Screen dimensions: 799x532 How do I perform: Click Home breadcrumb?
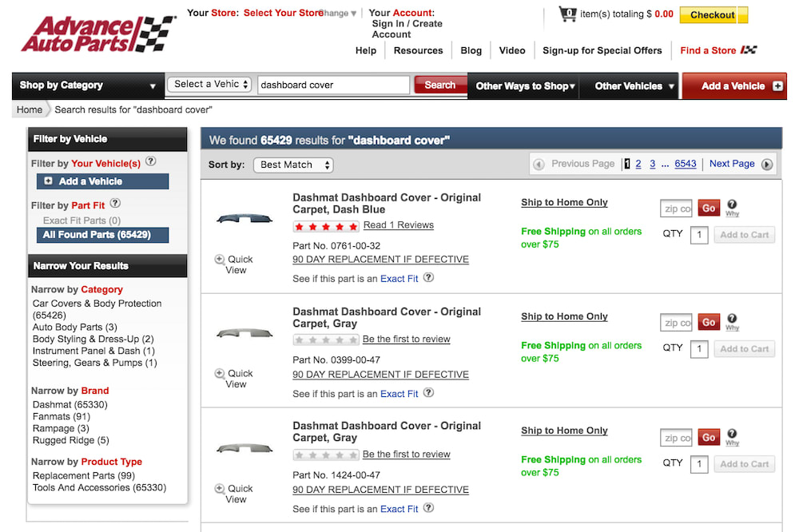(x=30, y=109)
